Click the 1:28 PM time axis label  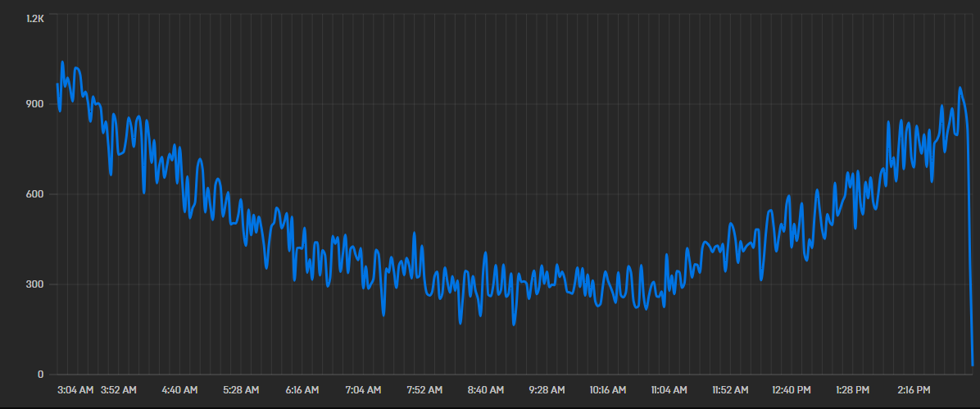click(852, 390)
